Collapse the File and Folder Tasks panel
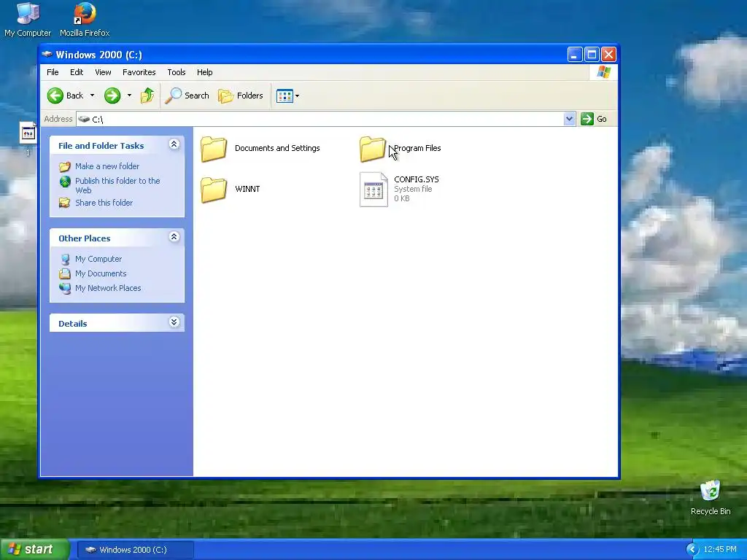The height and width of the screenshot is (560, 747). pos(174,144)
